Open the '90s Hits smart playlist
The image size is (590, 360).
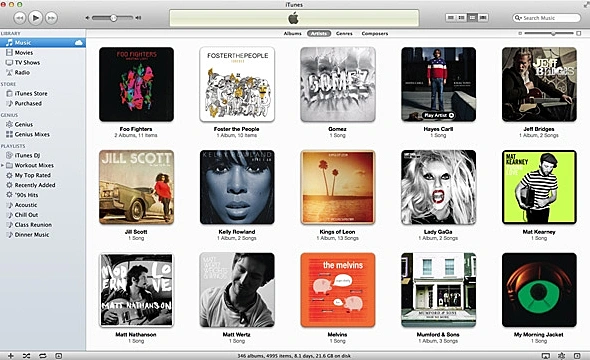26,195
